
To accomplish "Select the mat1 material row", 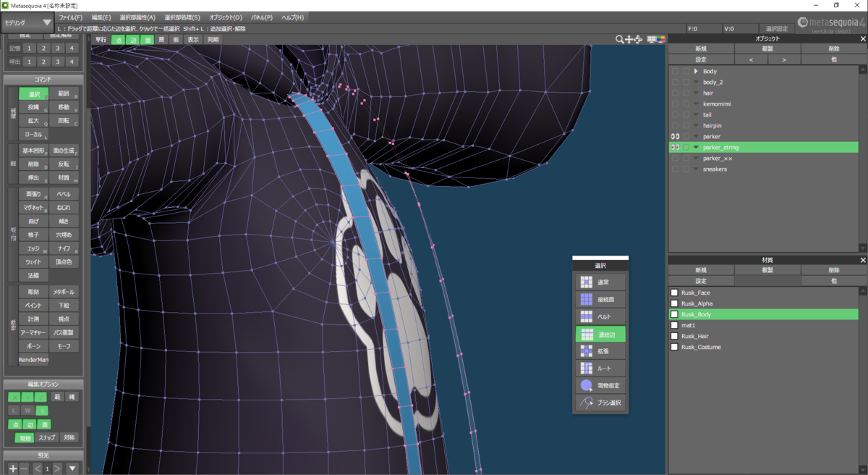I will 763,325.
